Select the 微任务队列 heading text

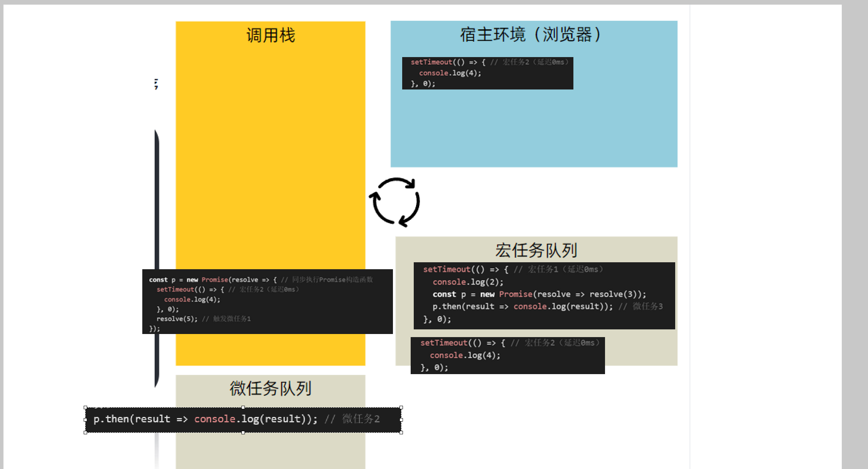(270, 388)
